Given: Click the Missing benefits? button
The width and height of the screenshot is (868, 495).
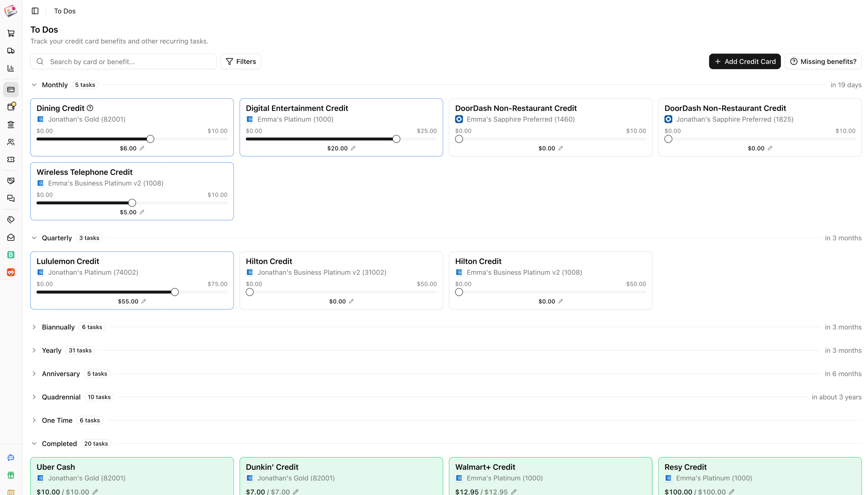Looking at the screenshot, I should 823,62.
